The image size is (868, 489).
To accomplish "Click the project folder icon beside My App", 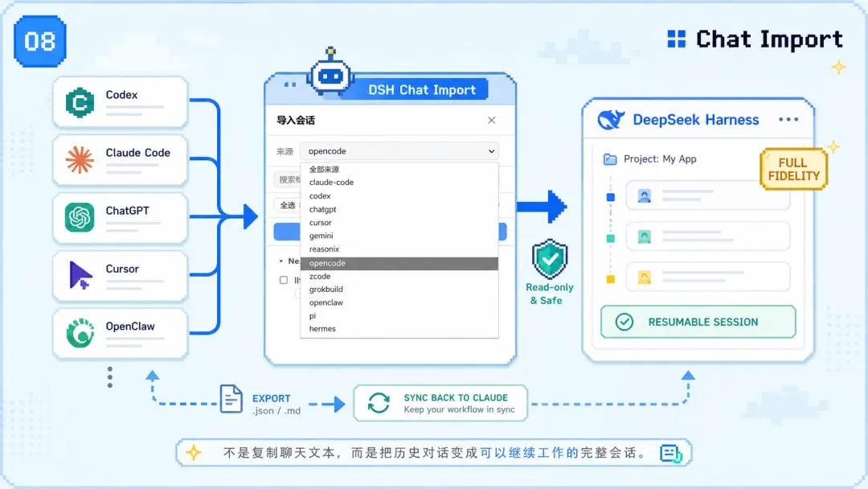I will click(x=610, y=159).
